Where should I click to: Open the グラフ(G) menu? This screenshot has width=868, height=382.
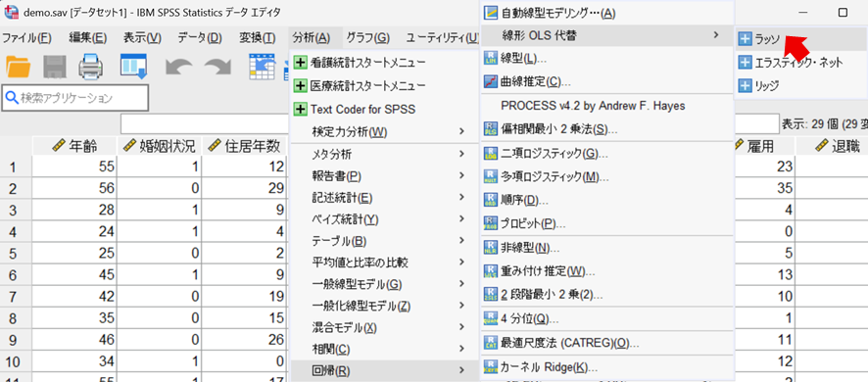coord(367,37)
